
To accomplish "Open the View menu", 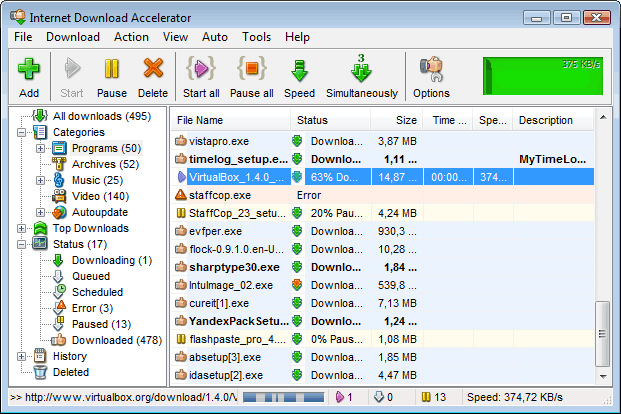I will click(x=175, y=37).
